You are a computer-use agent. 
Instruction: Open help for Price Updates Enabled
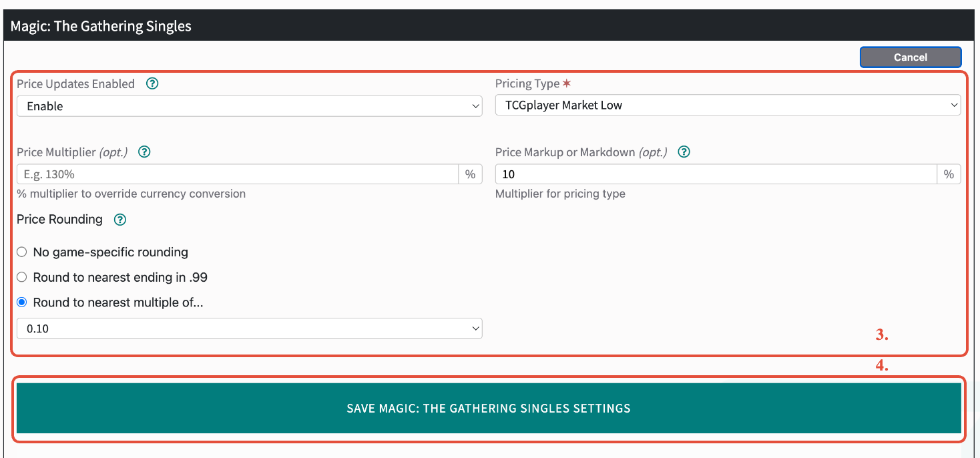click(152, 83)
